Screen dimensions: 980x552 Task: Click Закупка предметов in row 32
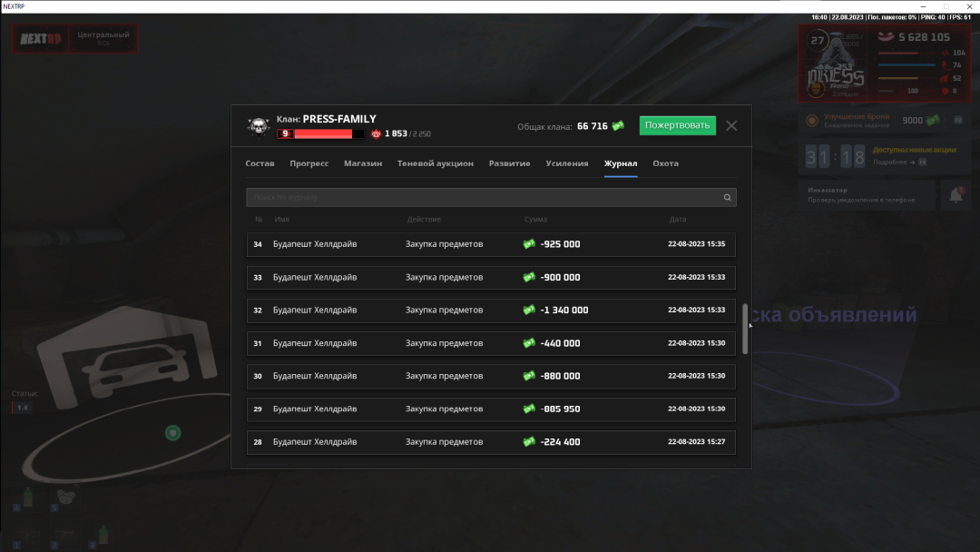tap(445, 310)
